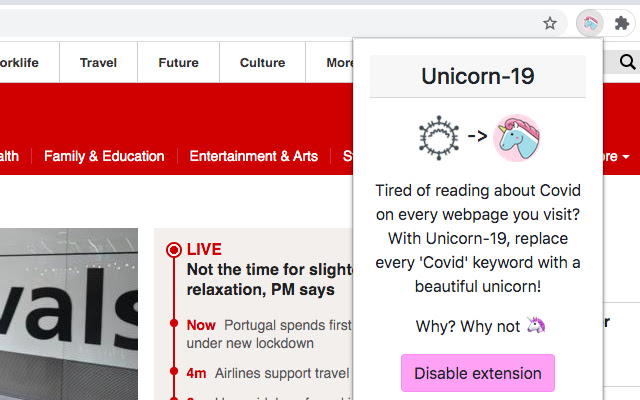Click the unicorn emoji after 'Why not'
This screenshot has height=400, width=640.
click(x=536, y=325)
